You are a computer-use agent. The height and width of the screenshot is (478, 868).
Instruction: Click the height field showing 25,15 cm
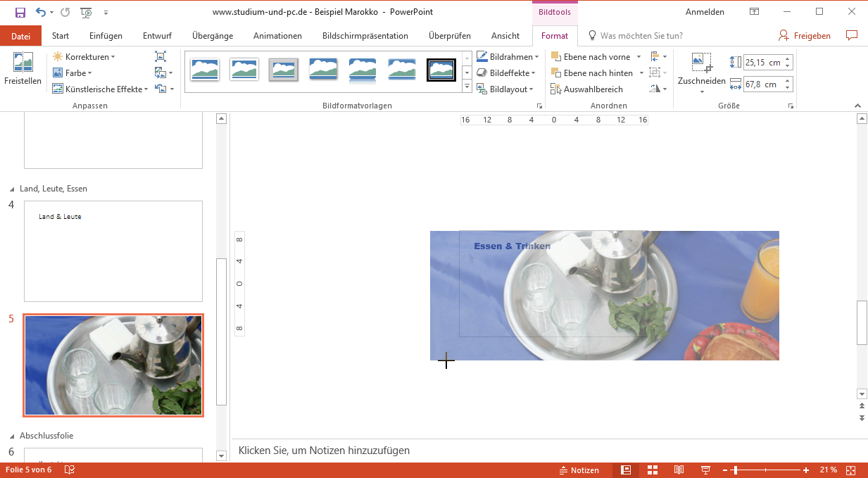763,63
